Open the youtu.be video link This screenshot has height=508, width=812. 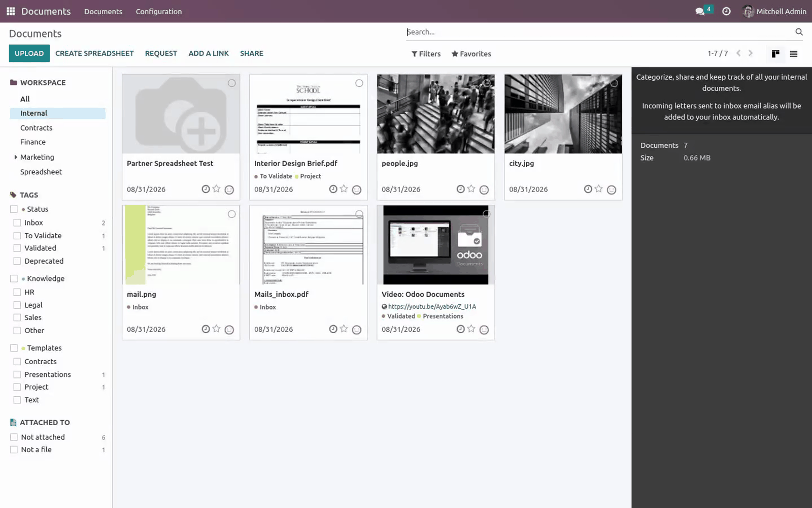pos(432,306)
